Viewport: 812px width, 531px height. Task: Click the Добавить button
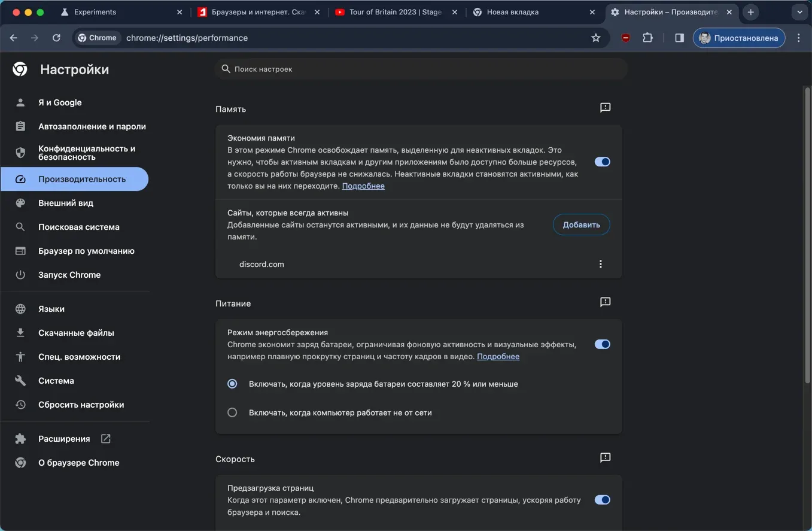581,225
